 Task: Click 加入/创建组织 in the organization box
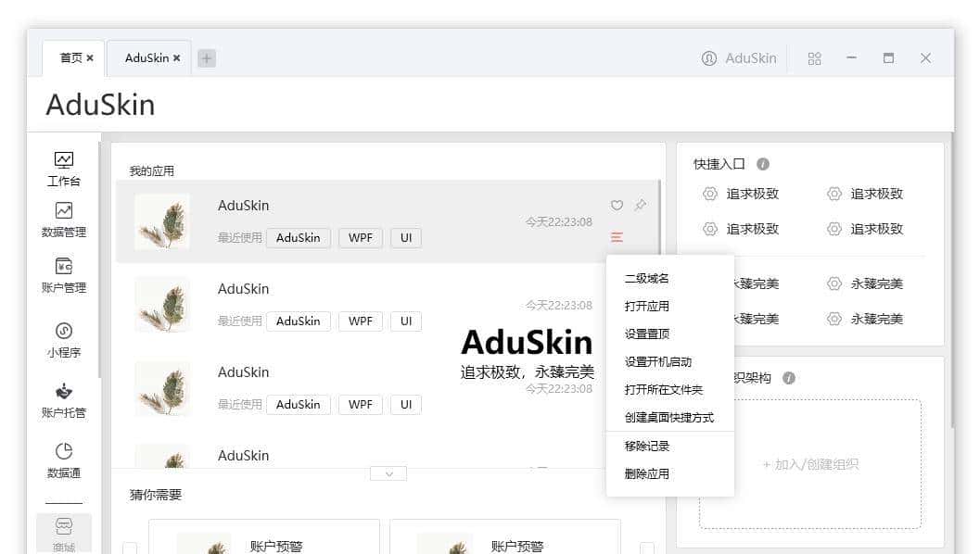pyautogui.click(x=809, y=464)
